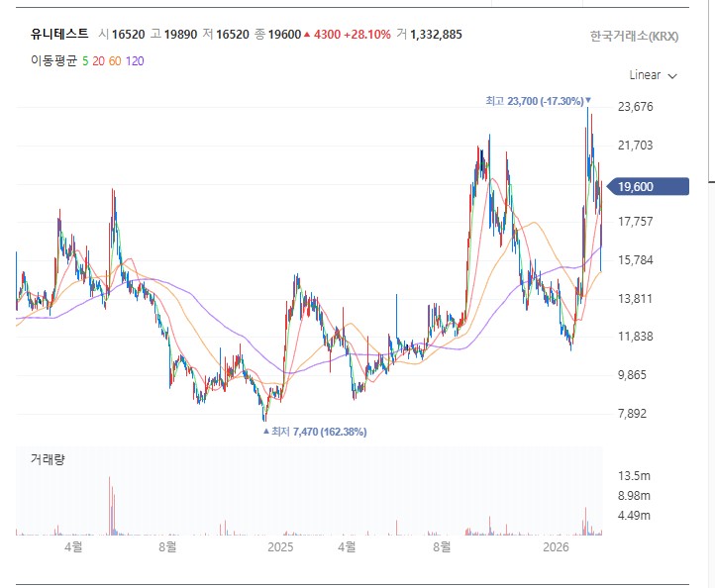Select the 20-day moving average label
The width and height of the screenshot is (715, 588).
click(x=98, y=61)
